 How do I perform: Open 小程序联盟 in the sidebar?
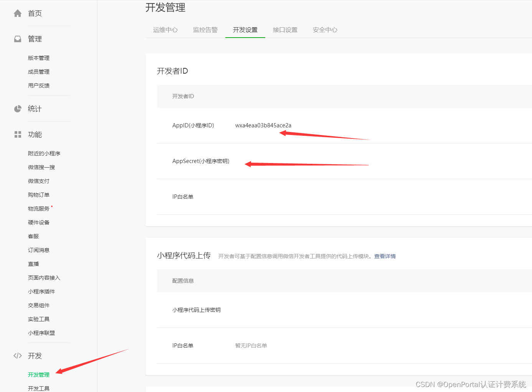coord(41,333)
